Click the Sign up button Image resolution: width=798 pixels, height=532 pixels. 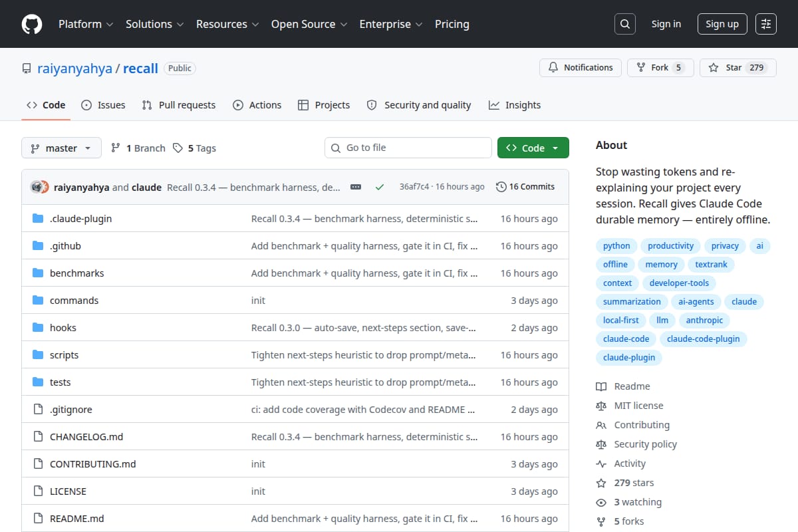722,24
